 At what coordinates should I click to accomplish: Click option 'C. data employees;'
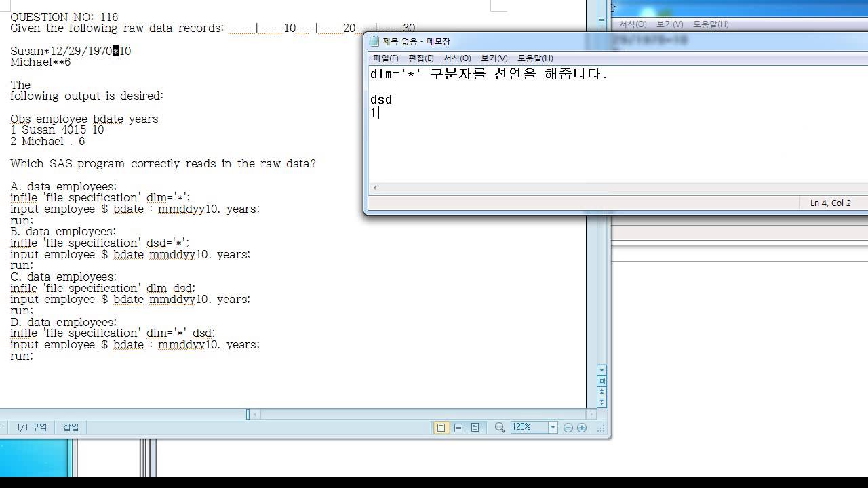(64, 277)
